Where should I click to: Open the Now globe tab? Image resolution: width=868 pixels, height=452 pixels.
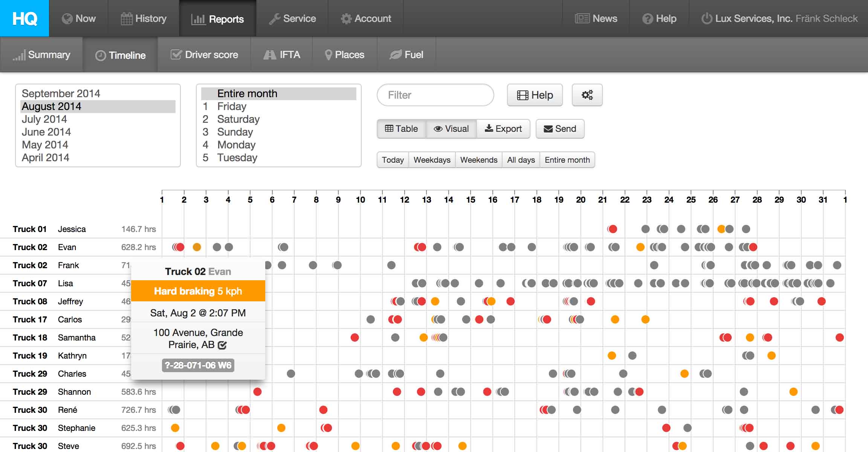click(x=79, y=18)
